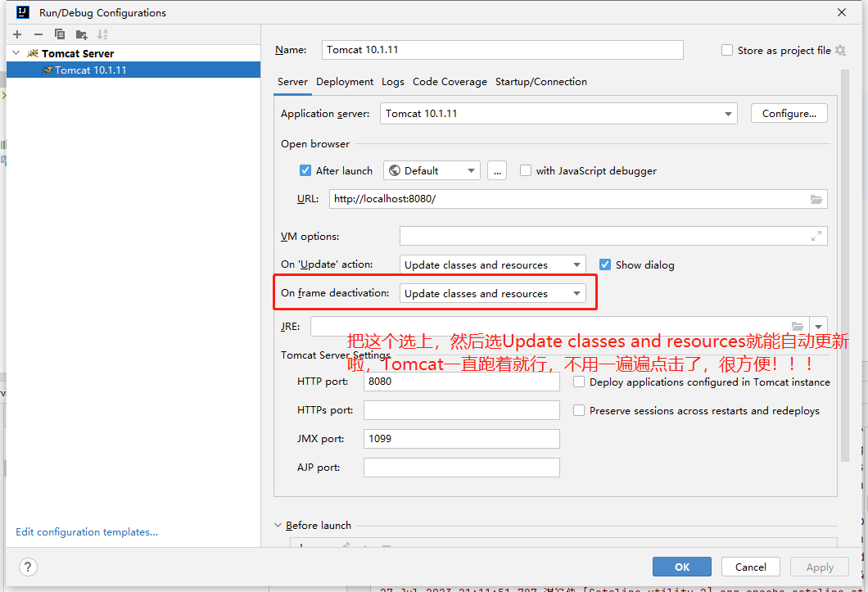Click the globe icon in browser selector
The width and height of the screenshot is (868, 592).
click(395, 170)
